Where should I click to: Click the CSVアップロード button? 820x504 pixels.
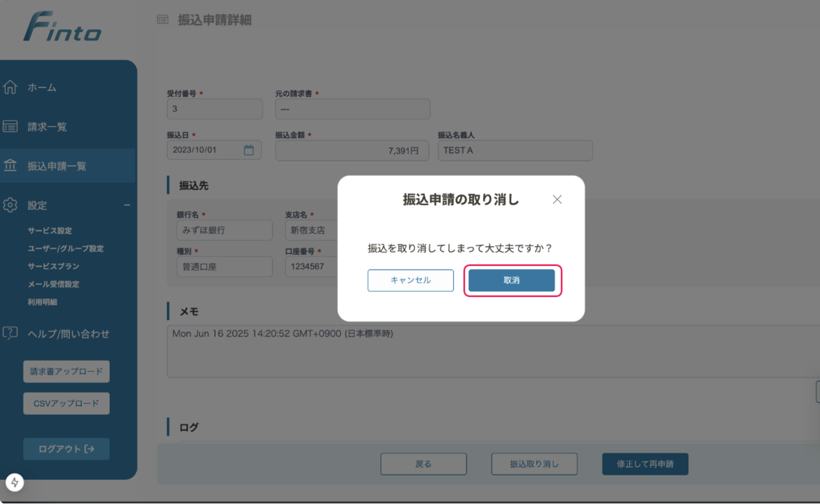[66, 403]
